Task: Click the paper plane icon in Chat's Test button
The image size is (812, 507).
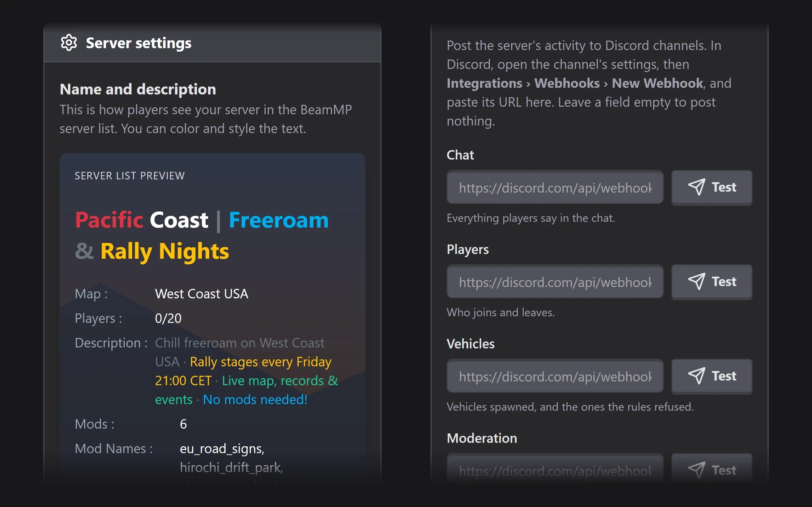Action: pyautogui.click(x=696, y=187)
